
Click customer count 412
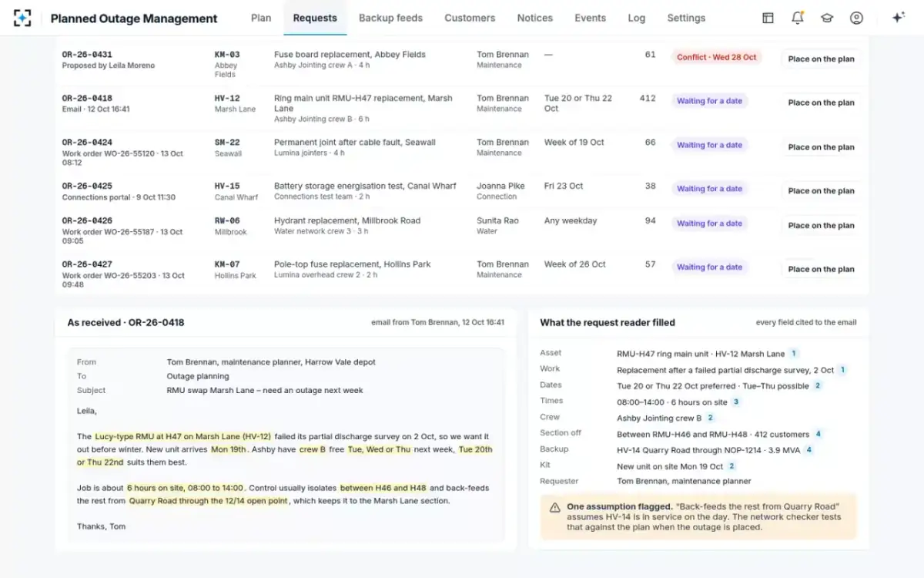click(648, 99)
